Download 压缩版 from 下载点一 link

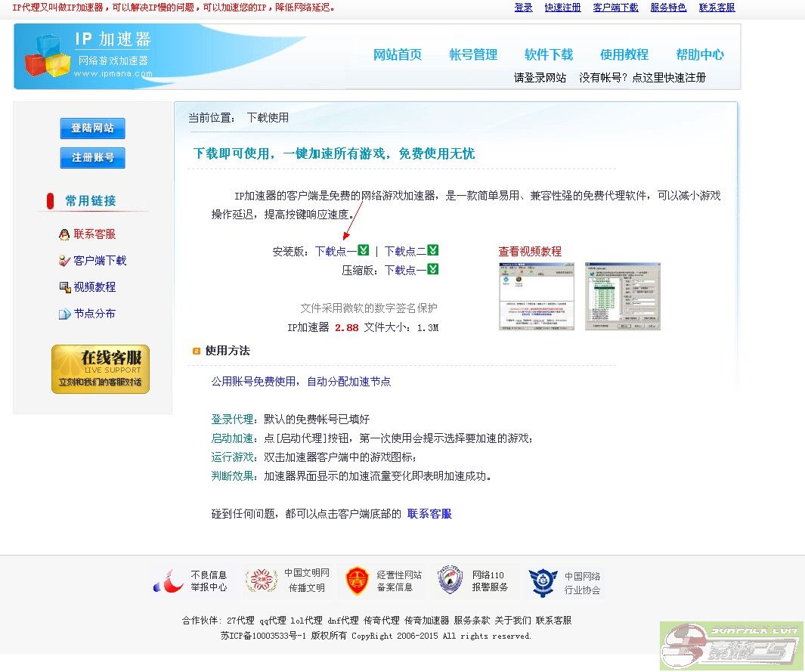[x=406, y=271]
